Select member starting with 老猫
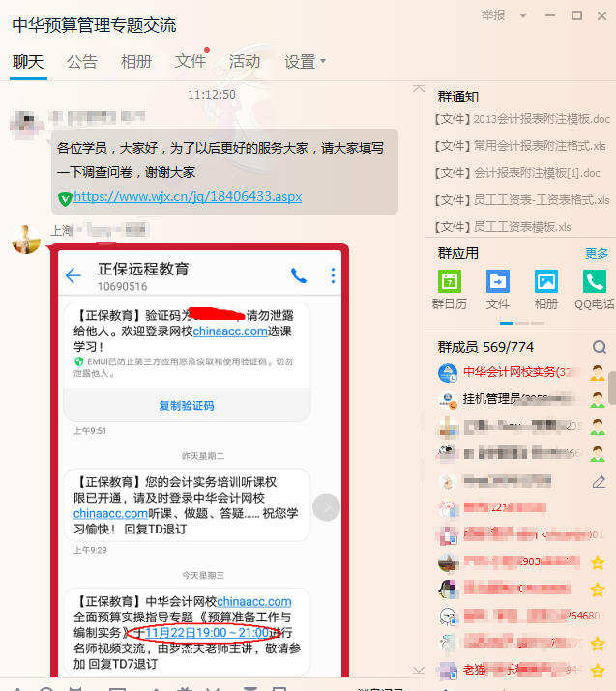The width and height of the screenshot is (616, 691). tap(521, 671)
